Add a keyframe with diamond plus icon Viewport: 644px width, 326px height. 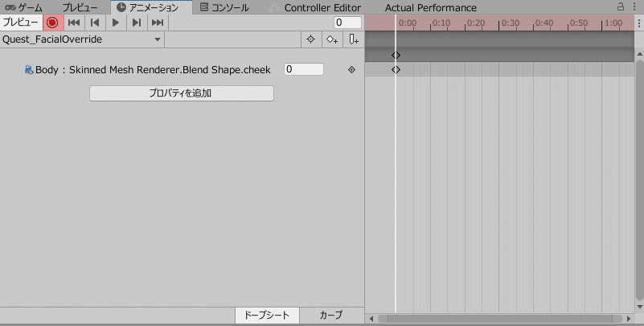pos(332,39)
